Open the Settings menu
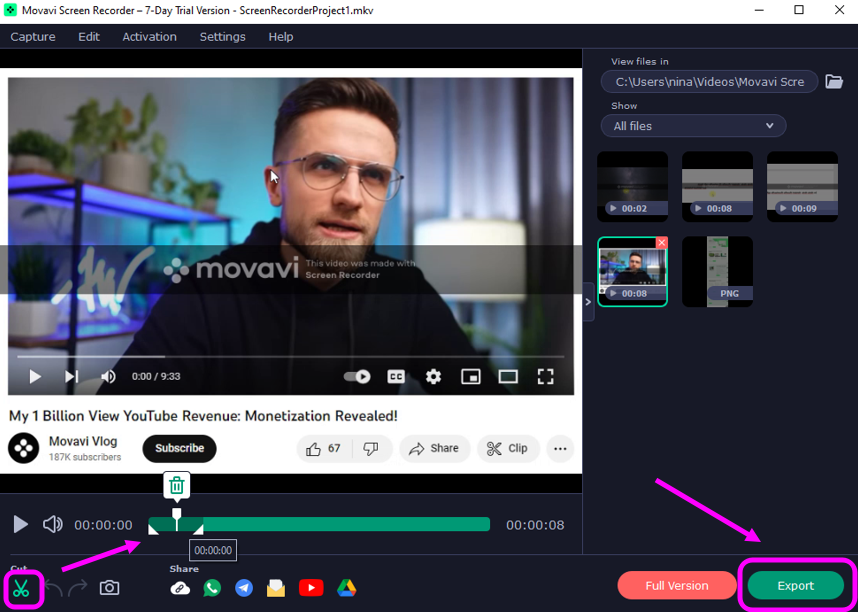Screen dimensions: 858x612 tap(222, 37)
